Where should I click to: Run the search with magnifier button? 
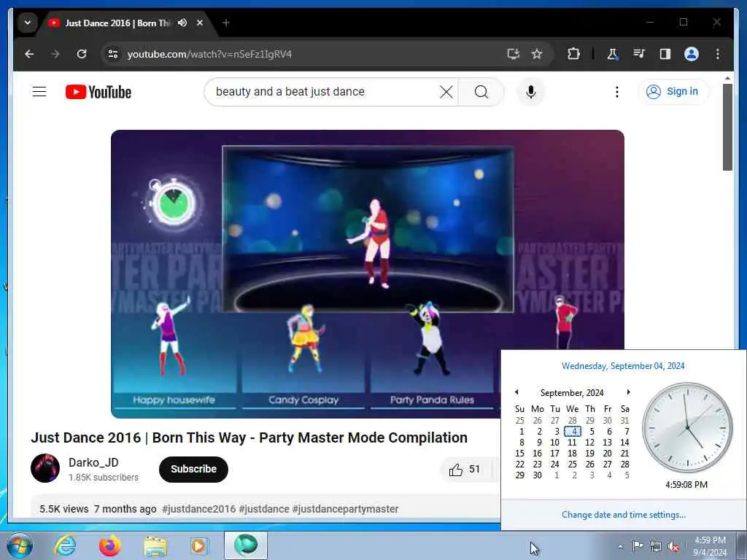pyautogui.click(x=481, y=92)
